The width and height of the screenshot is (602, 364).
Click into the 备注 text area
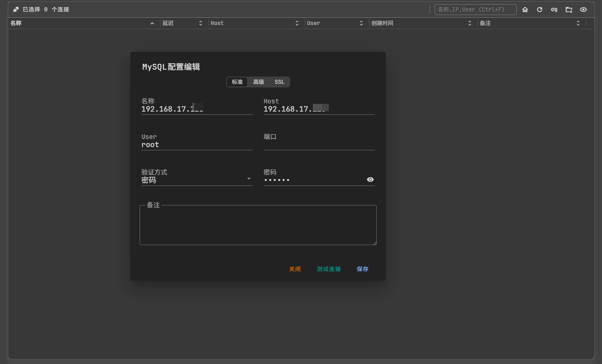pyautogui.click(x=258, y=226)
